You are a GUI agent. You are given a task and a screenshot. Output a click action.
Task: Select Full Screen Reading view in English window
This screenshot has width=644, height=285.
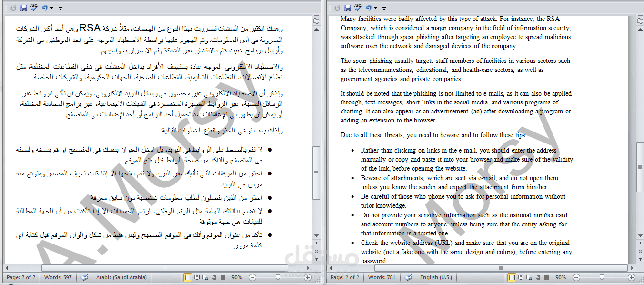pos(521,277)
